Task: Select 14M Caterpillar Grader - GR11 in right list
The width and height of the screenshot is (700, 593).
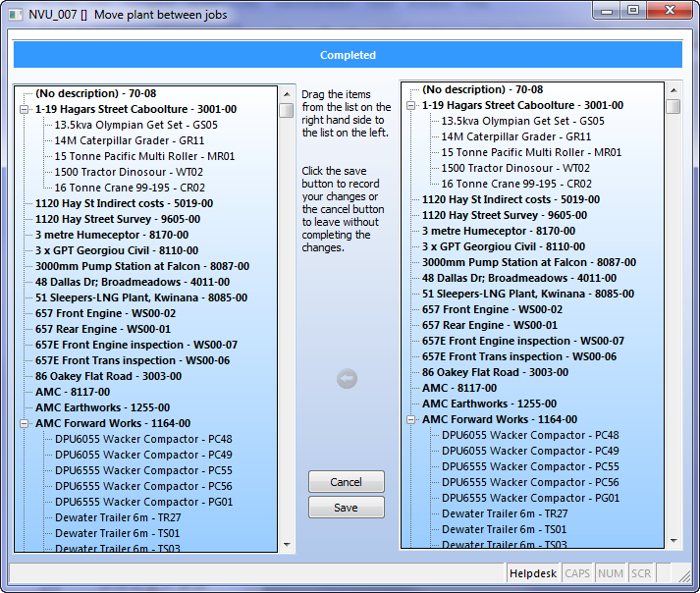Action: pos(516,136)
